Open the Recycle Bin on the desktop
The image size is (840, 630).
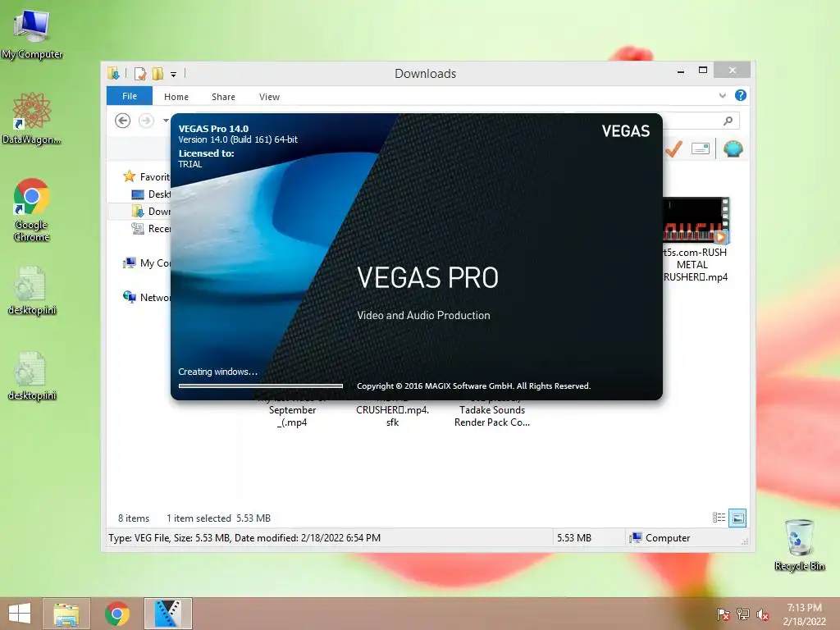coord(799,545)
